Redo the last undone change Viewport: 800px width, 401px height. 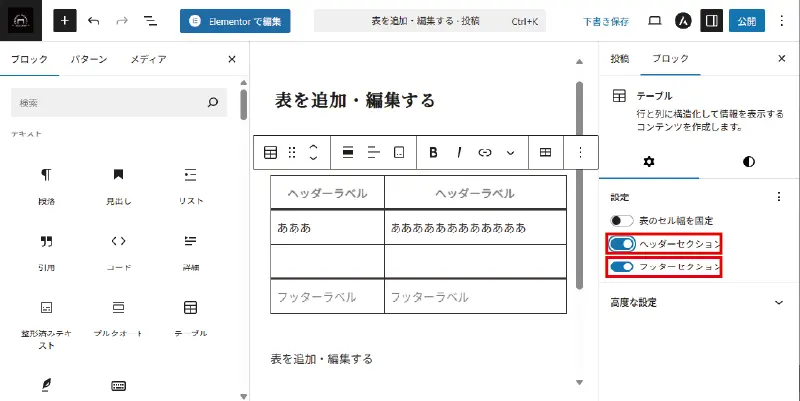pyautogui.click(x=122, y=21)
